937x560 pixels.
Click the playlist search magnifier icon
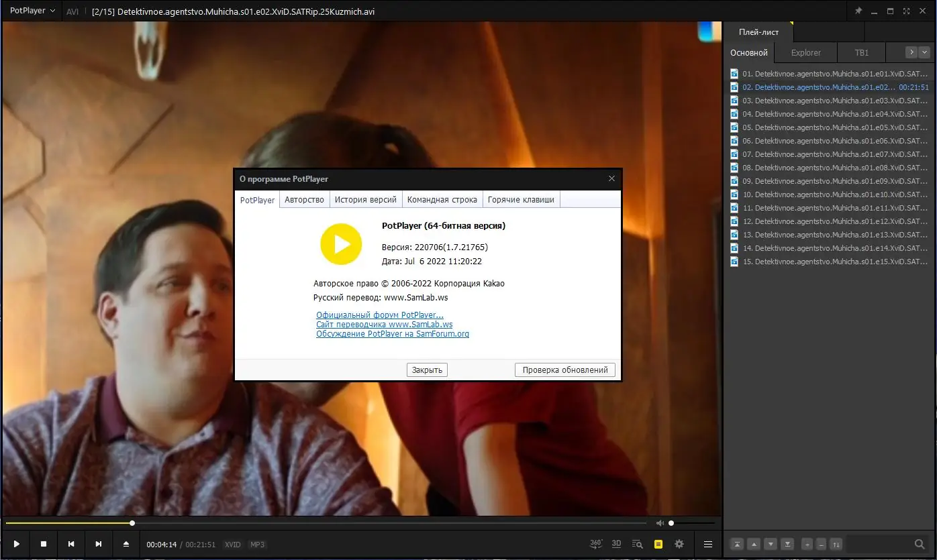920,544
